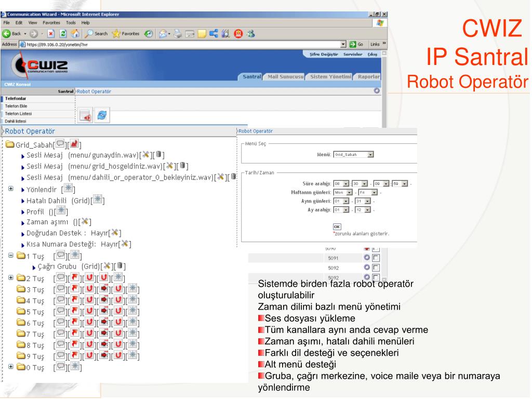532x399 pixels.
Task: Click the Servisler link
Action: 353,54
